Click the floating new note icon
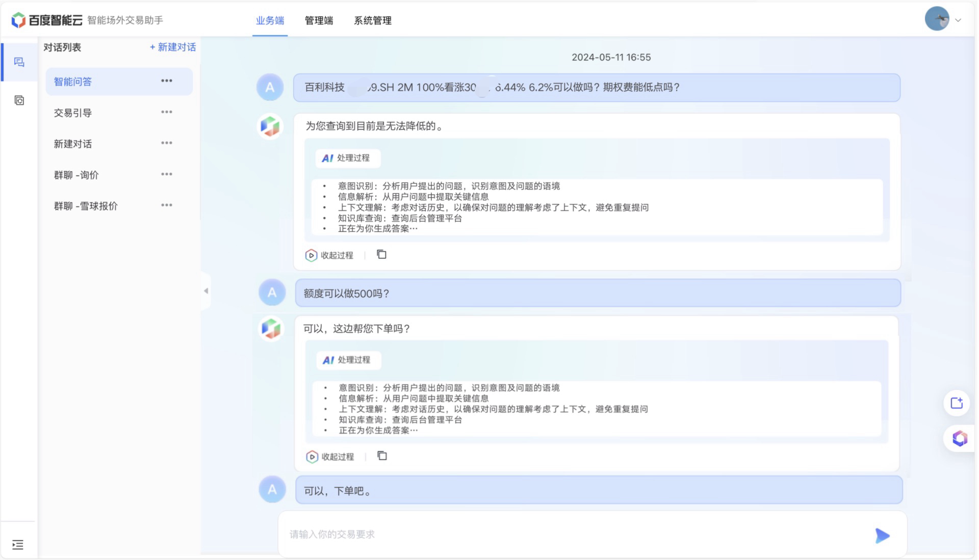 tap(957, 403)
